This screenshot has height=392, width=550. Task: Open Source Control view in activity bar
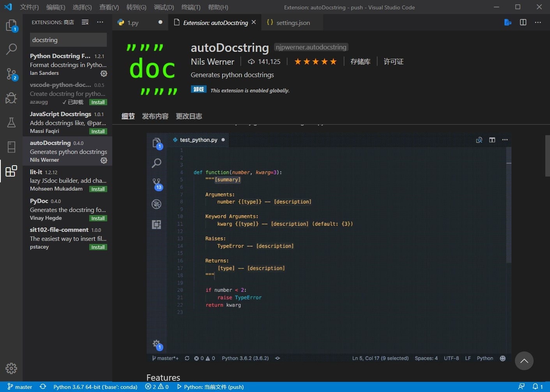point(11,74)
